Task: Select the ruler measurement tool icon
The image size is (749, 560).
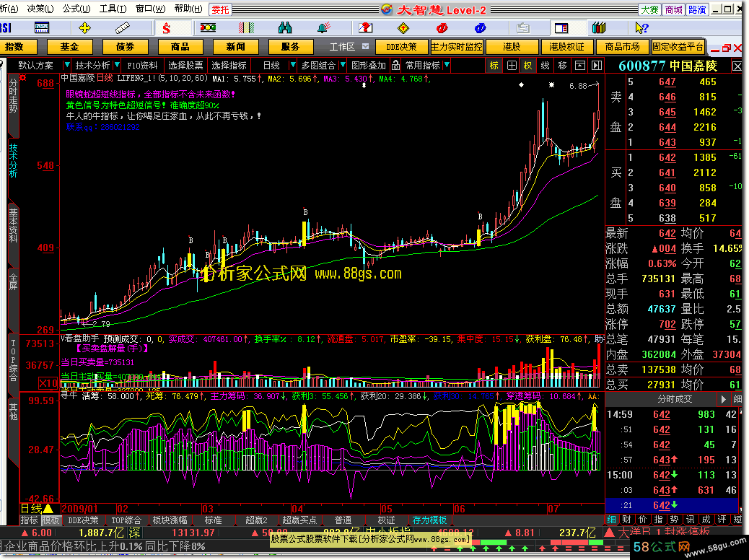Action: (122, 28)
